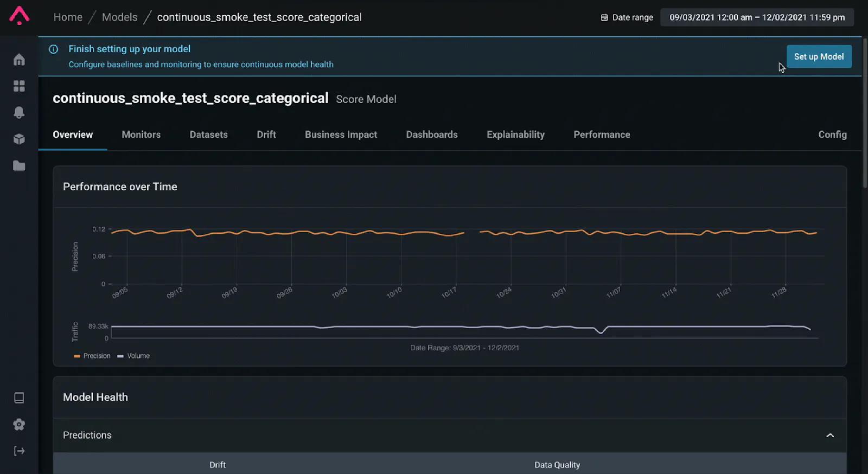
Task: Click the 89.33k traffic axis value
Action: coord(98,326)
